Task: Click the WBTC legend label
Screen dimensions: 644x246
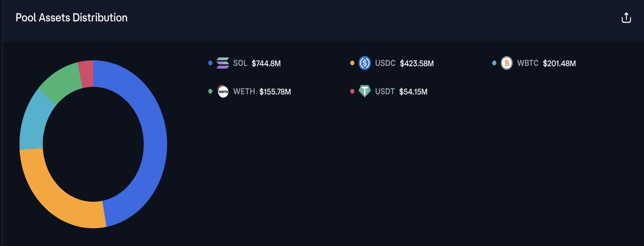Action: 528,63
